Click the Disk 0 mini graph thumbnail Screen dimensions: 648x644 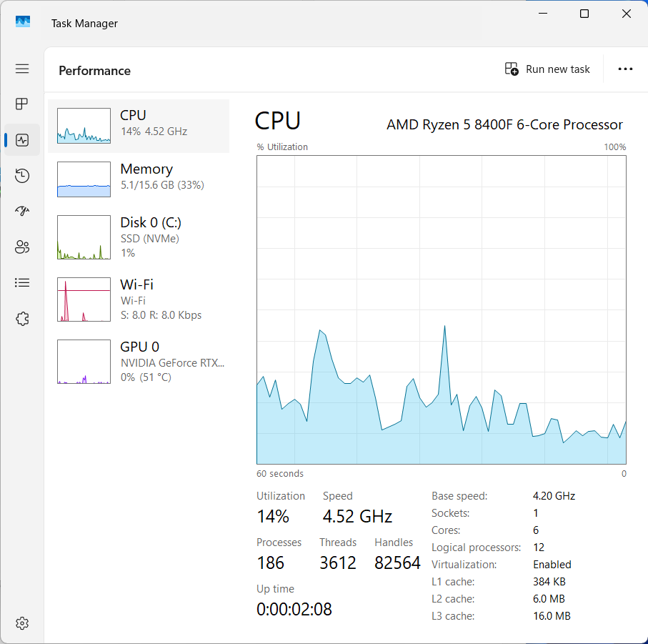84,237
